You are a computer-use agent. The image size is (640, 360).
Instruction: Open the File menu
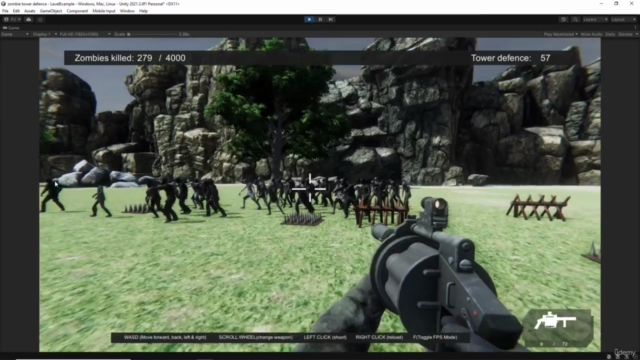pos(5,11)
